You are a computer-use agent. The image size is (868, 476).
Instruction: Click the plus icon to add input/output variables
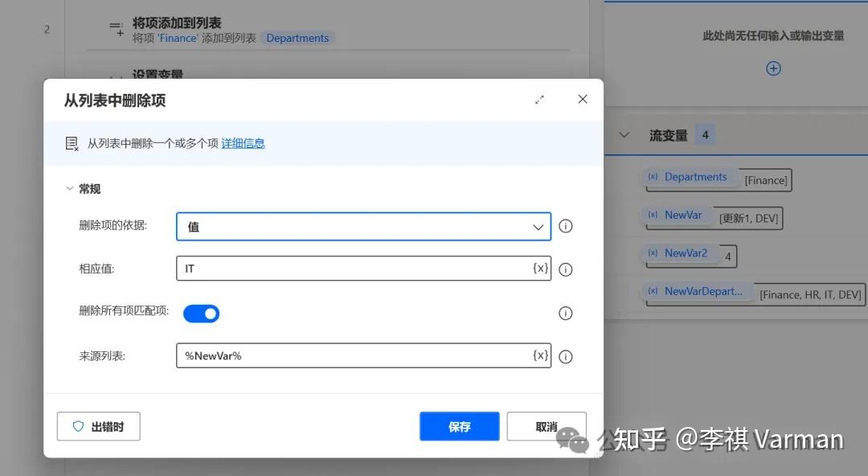coord(772,68)
